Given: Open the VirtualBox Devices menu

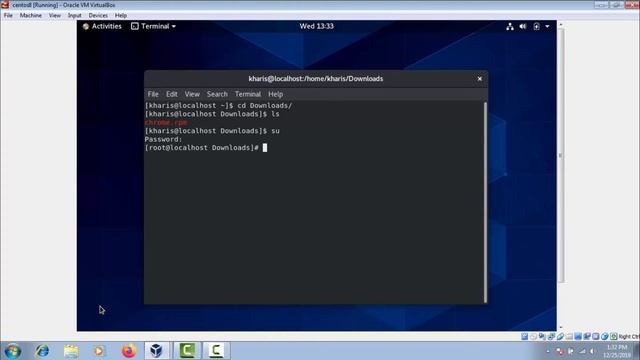Looking at the screenshot, I should (98, 16).
